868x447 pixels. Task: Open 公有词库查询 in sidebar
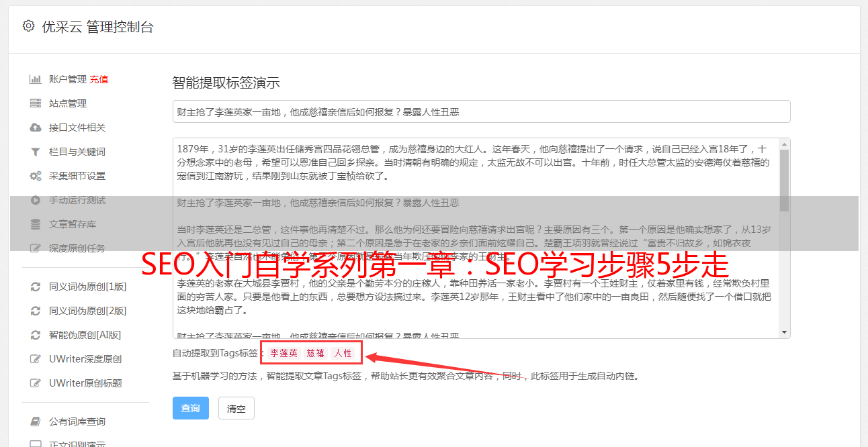pyautogui.click(x=77, y=421)
